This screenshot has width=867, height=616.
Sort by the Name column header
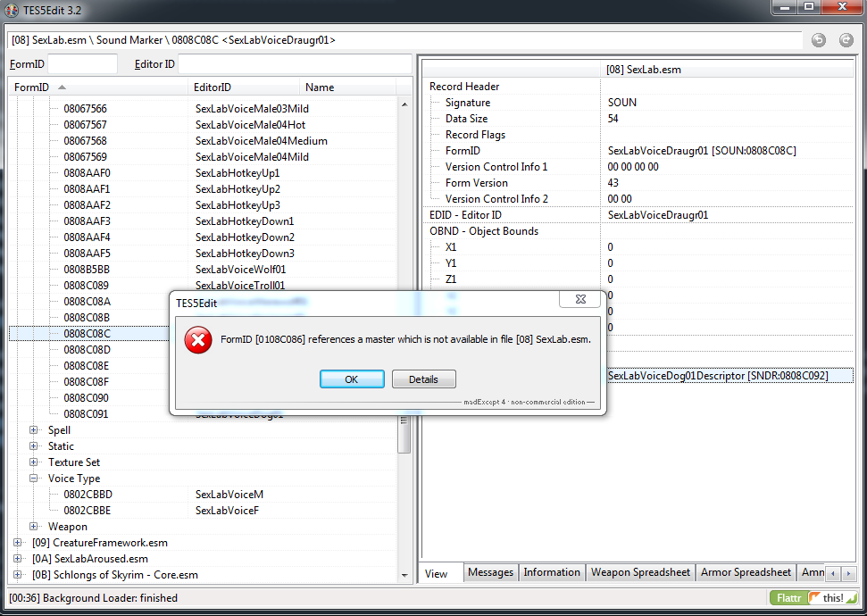[348, 87]
